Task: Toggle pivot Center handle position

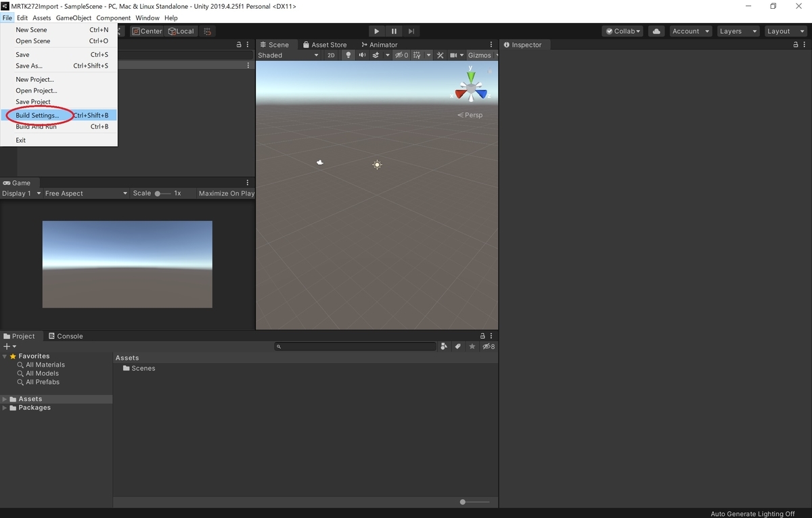Action: pos(147,31)
